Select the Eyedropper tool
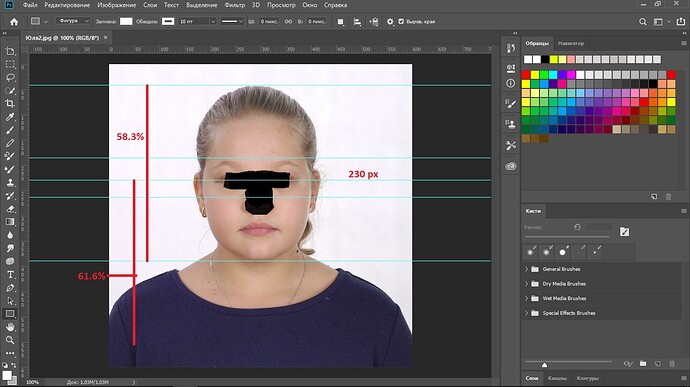The height and width of the screenshot is (387, 690). [x=10, y=117]
